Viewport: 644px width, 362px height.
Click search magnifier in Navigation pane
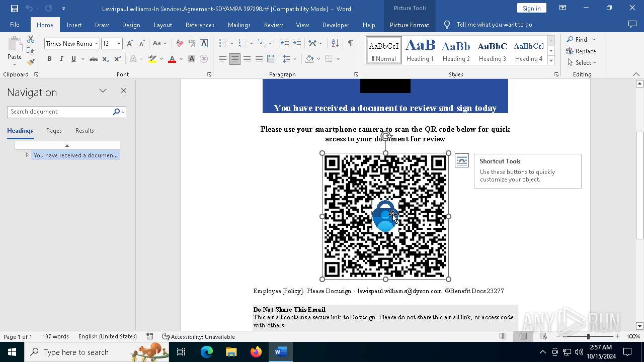coord(116,112)
